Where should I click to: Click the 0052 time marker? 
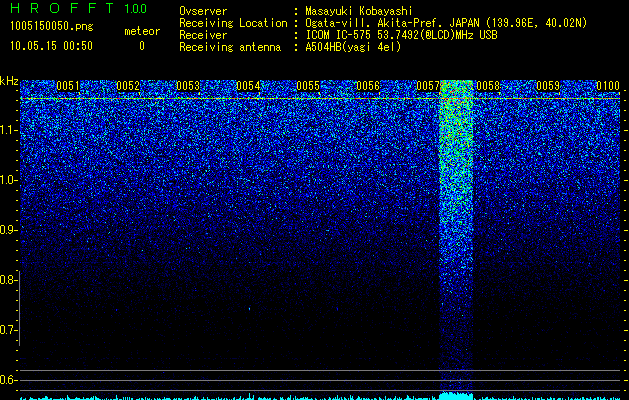128,86
